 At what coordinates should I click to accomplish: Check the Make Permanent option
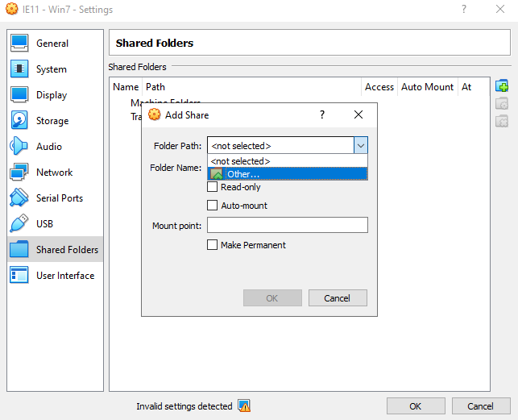[212, 245]
